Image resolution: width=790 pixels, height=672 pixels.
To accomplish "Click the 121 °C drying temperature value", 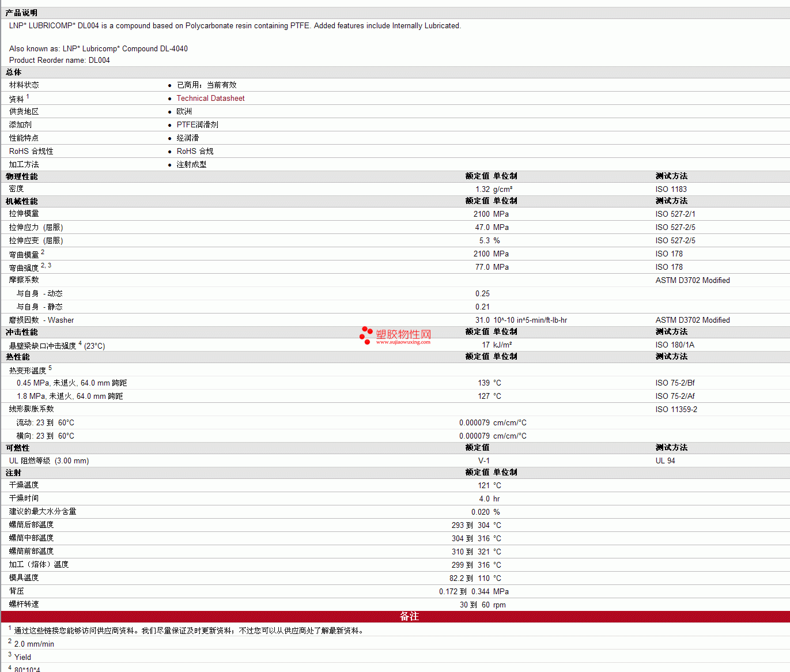I will pyautogui.click(x=489, y=486).
